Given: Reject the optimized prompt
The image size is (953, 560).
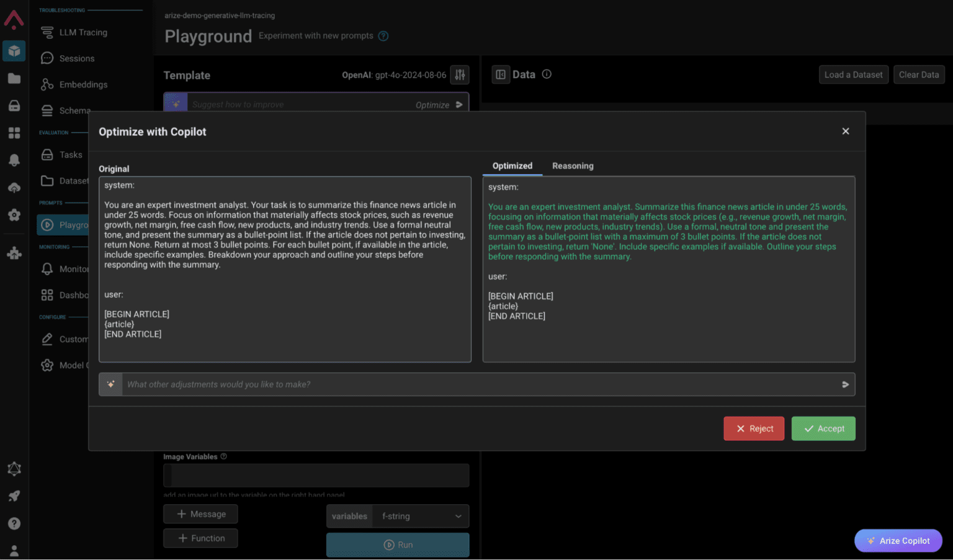Looking at the screenshot, I should [754, 428].
